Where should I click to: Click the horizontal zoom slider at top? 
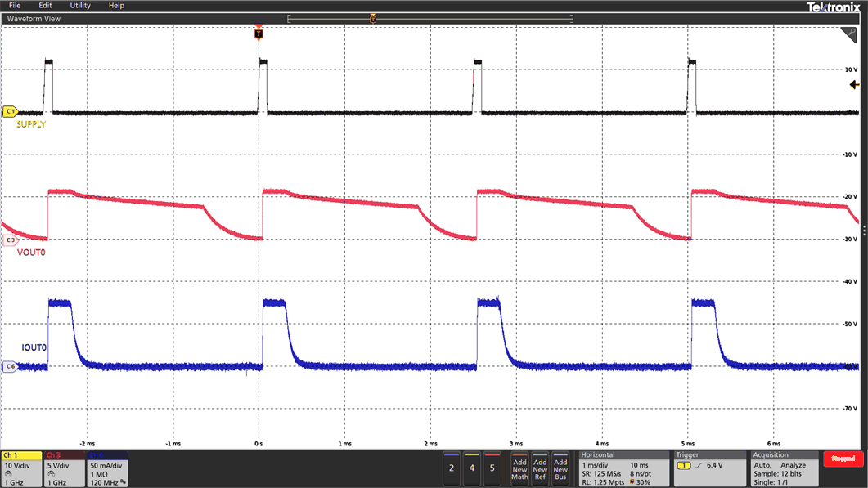373,17
